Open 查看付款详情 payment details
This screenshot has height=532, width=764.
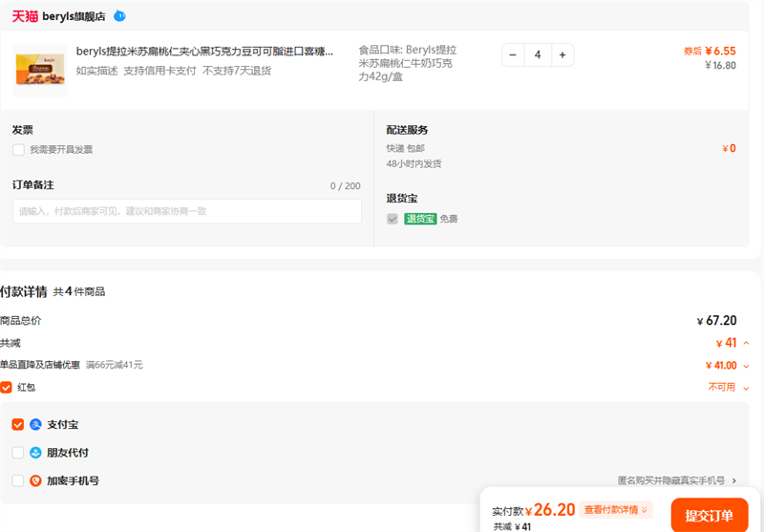(x=615, y=510)
